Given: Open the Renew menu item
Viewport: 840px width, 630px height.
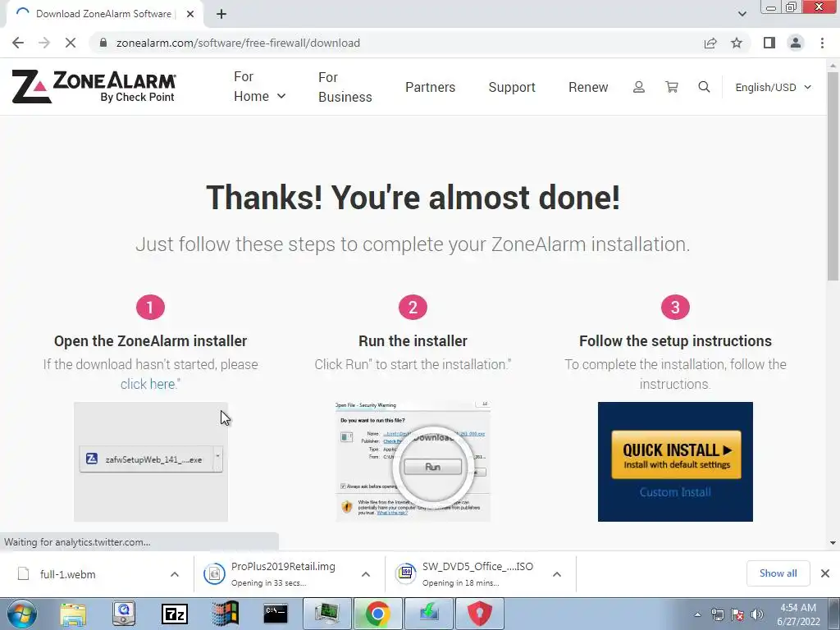Looking at the screenshot, I should tap(588, 87).
